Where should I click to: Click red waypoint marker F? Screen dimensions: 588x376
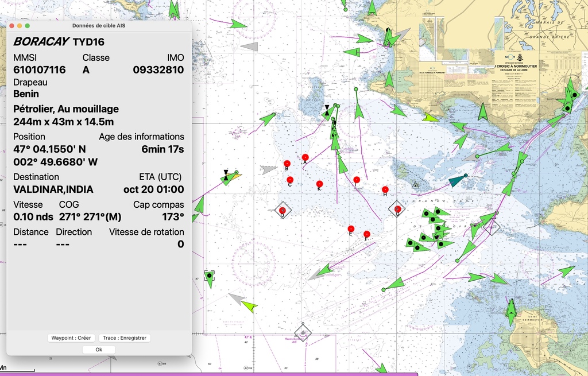[x=366, y=234]
